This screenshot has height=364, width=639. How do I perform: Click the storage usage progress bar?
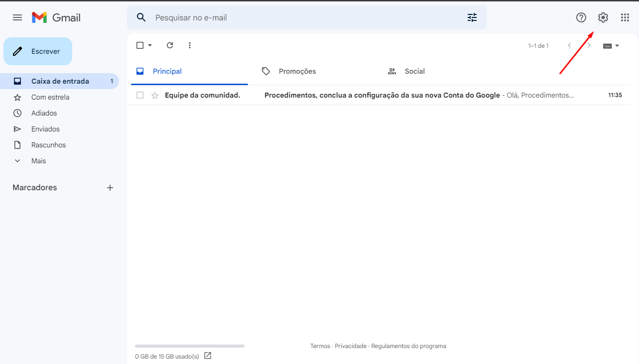(190, 346)
